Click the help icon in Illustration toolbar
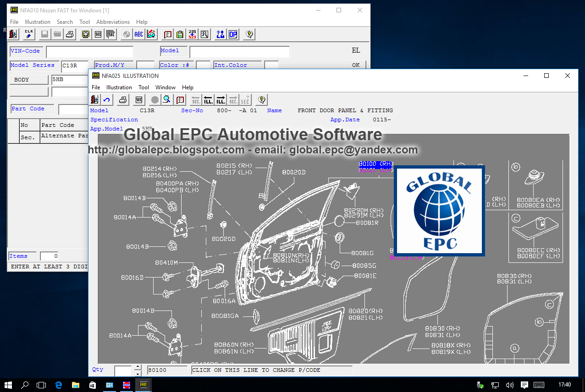Image resolution: width=585 pixels, height=392 pixels. (262, 99)
